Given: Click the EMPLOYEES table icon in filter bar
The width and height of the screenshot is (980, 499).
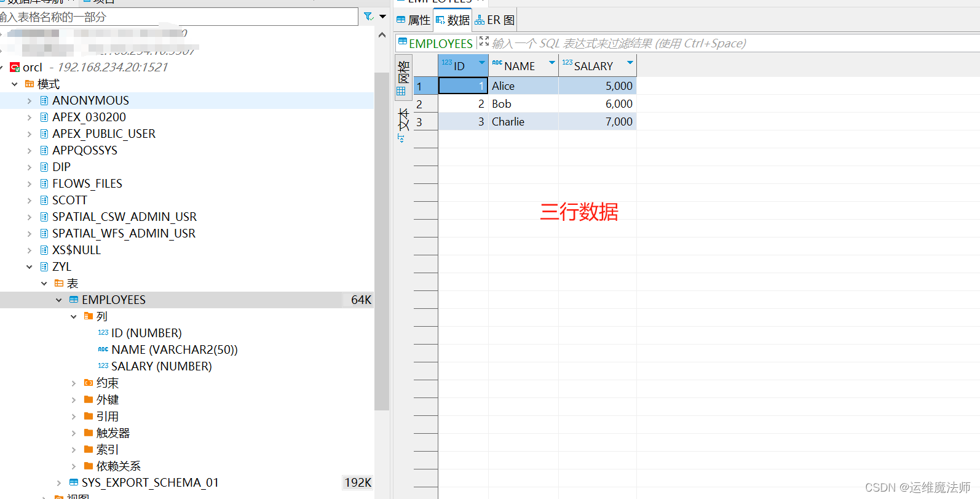Looking at the screenshot, I should coord(403,42).
